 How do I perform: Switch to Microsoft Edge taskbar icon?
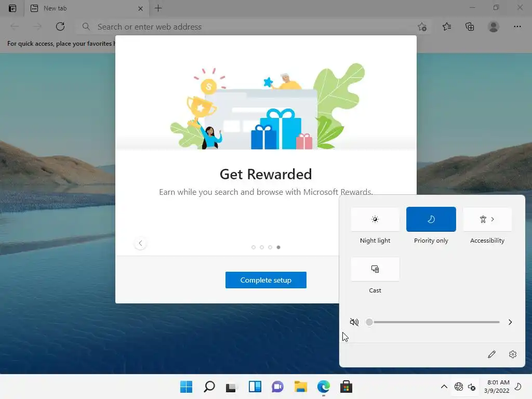pyautogui.click(x=323, y=387)
